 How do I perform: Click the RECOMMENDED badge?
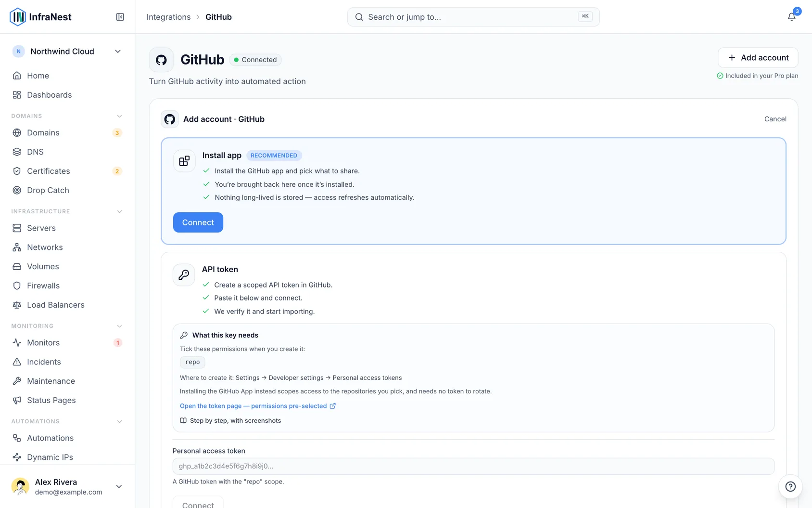(x=274, y=156)
